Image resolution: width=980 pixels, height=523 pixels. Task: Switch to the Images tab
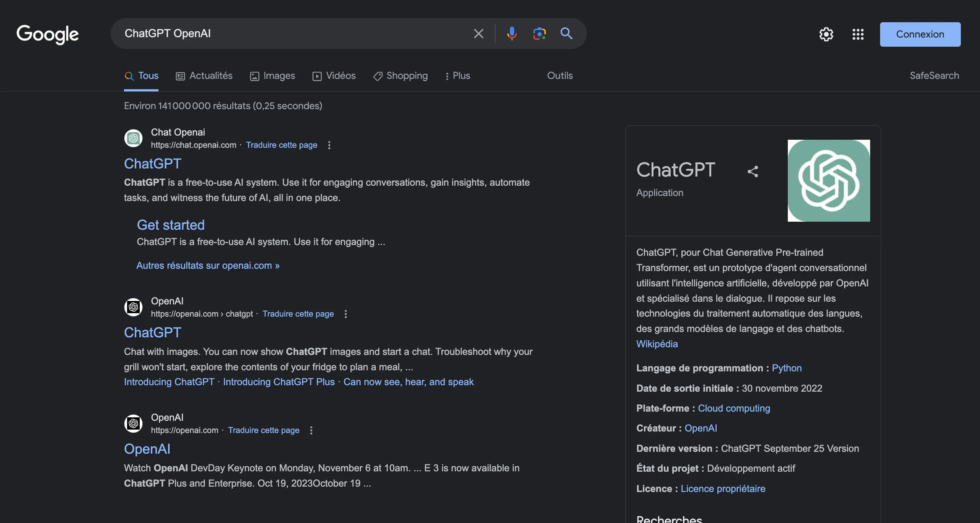[x=272, y=76]
